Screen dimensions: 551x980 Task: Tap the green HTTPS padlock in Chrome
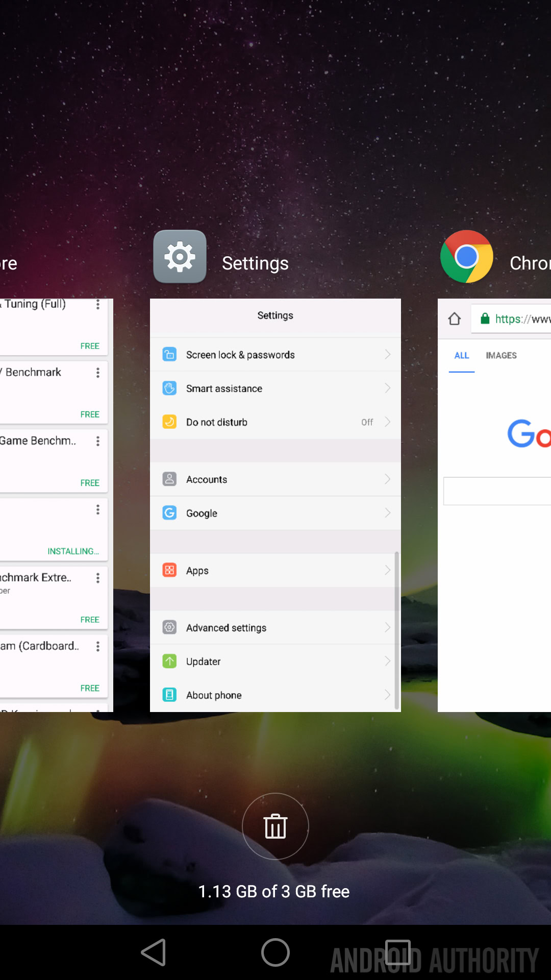click(485, 319)
